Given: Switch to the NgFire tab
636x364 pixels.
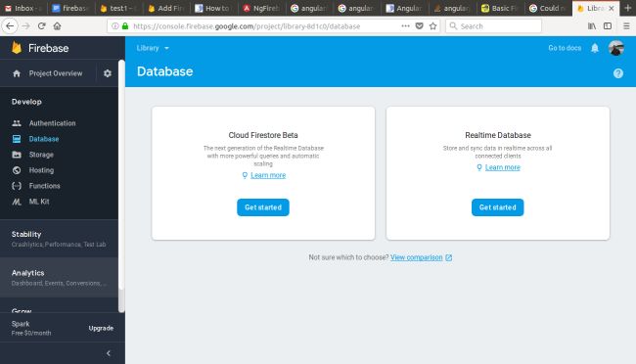Looking at the screenshot, I should pyautogui.click(x=261, y=8).
